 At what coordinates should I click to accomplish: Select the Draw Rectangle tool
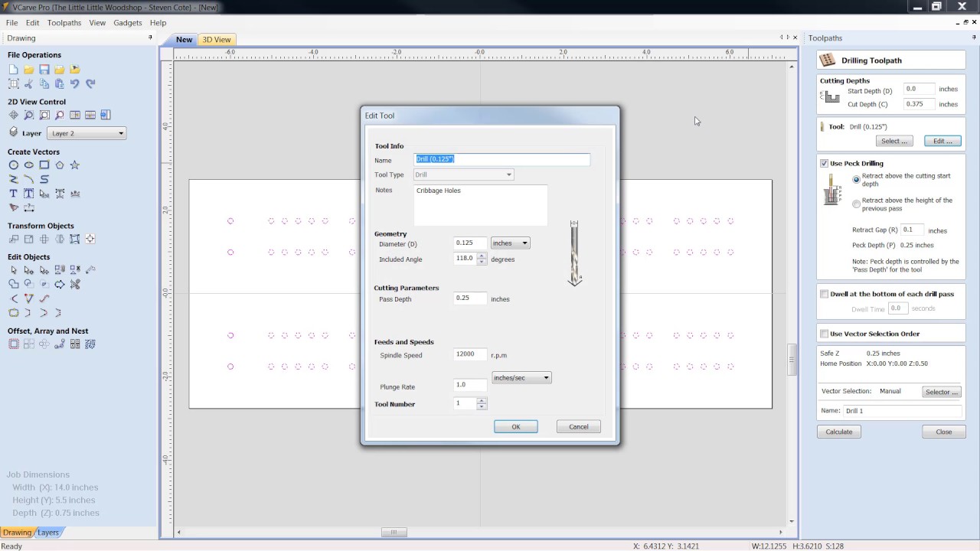[x=44, y=165]
